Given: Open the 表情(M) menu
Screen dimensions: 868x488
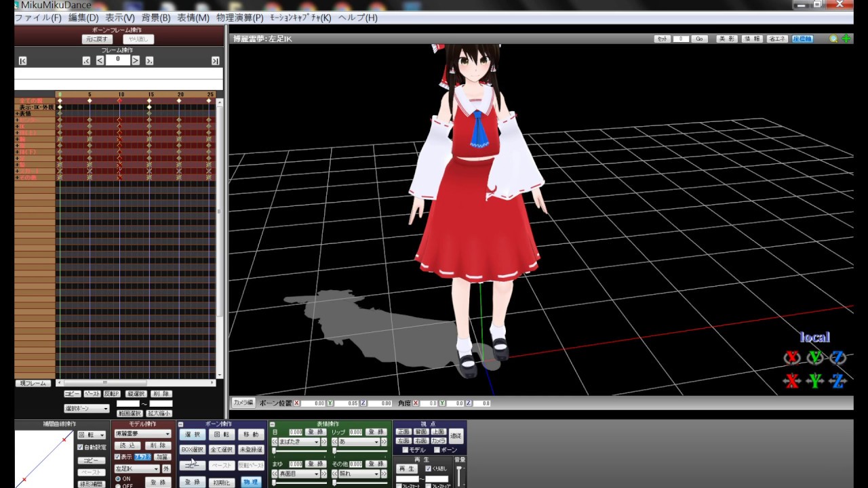Looking at the screenshot, I should point(193,18).
